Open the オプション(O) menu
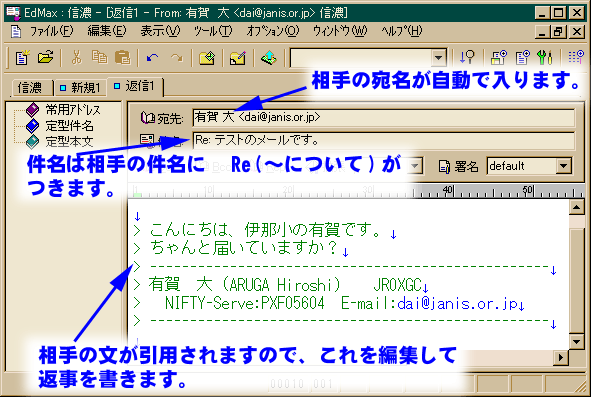 point(273,31)
